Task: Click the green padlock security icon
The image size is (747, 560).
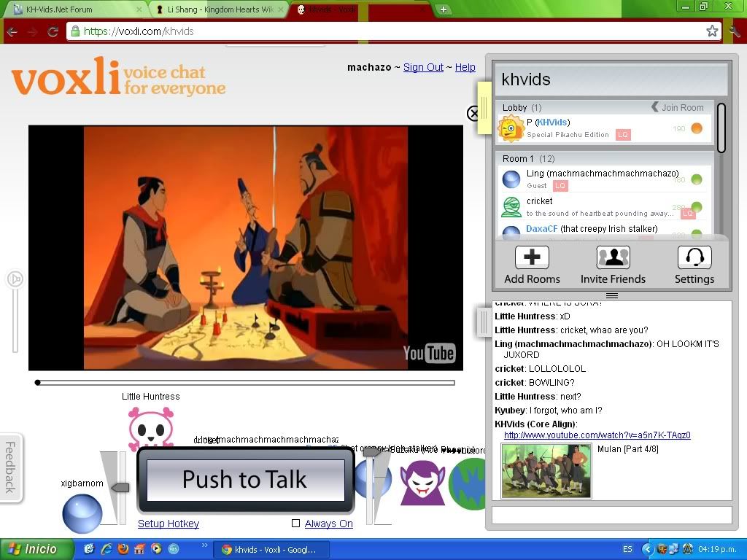Action: point(75,31)
